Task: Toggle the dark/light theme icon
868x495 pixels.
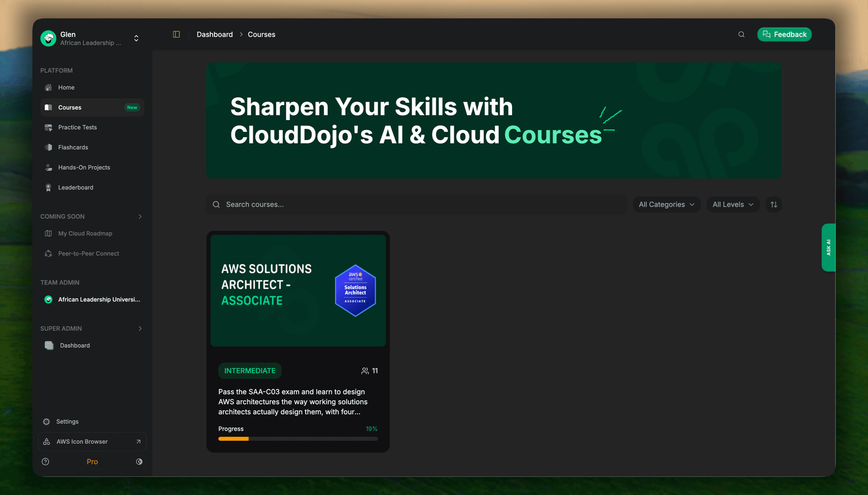Action: pos(139,462)
